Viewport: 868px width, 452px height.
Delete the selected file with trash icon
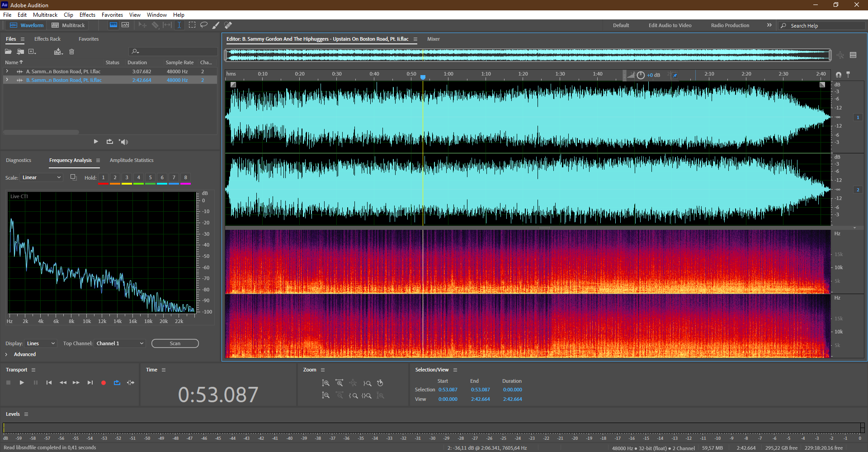71,52
